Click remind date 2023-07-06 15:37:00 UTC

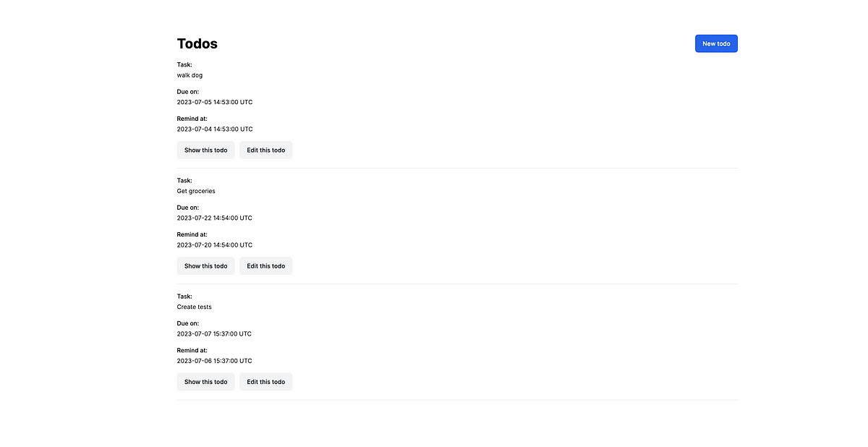click(214, 360)
